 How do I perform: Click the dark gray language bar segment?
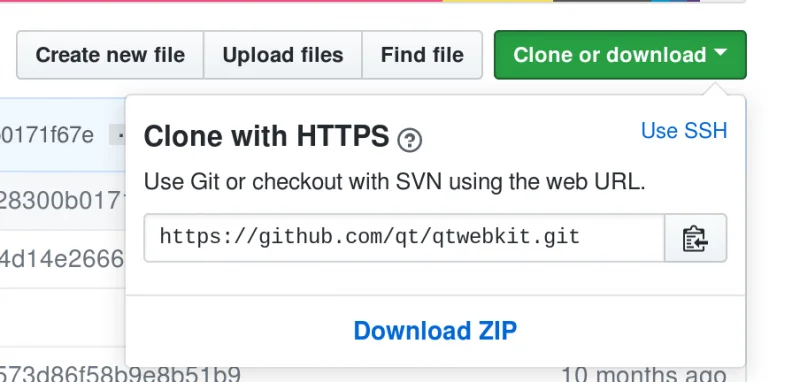(602, 1)
